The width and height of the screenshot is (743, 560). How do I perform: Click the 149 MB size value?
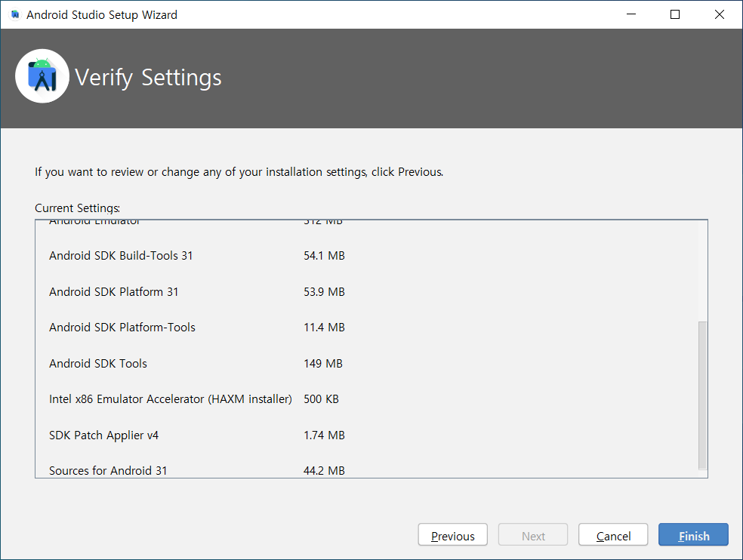[323, 363]
